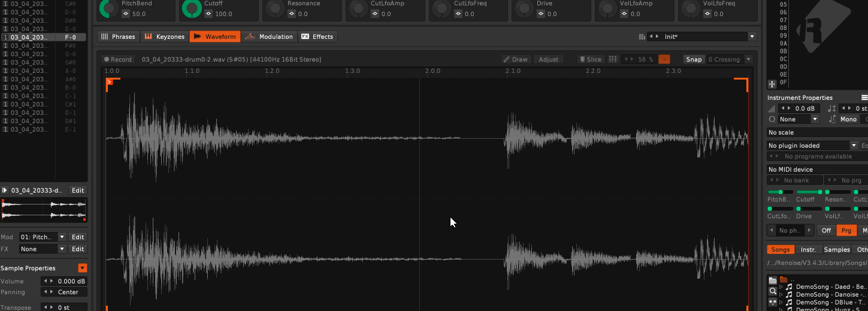Click the Record button
This screenshot has width=868, height=311.
(x=117, y=59)
